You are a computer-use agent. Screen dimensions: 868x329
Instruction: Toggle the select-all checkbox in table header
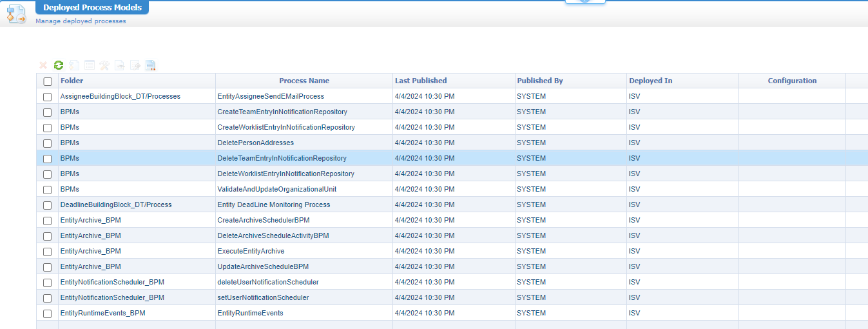[48, 81]
